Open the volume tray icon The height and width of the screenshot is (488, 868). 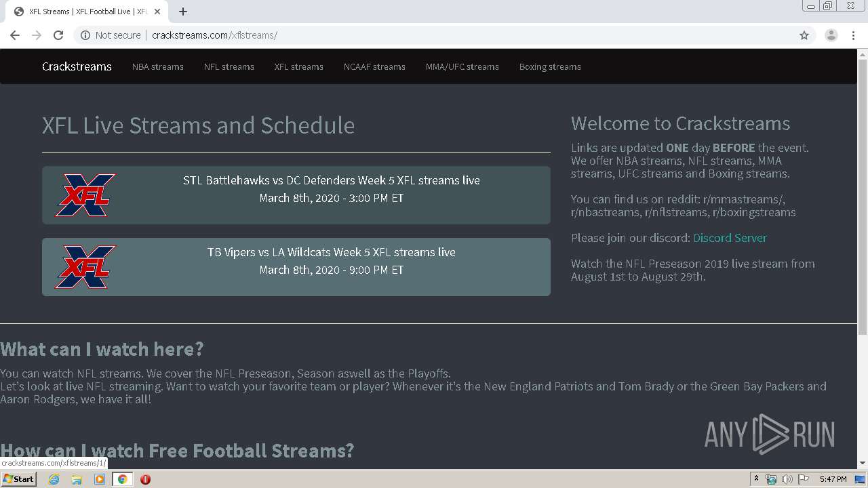click(787, 479)
